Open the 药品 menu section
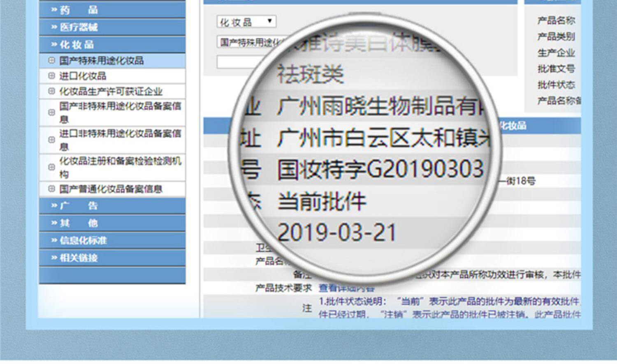The height and width of the screenshot is (364, 617). 112,10
